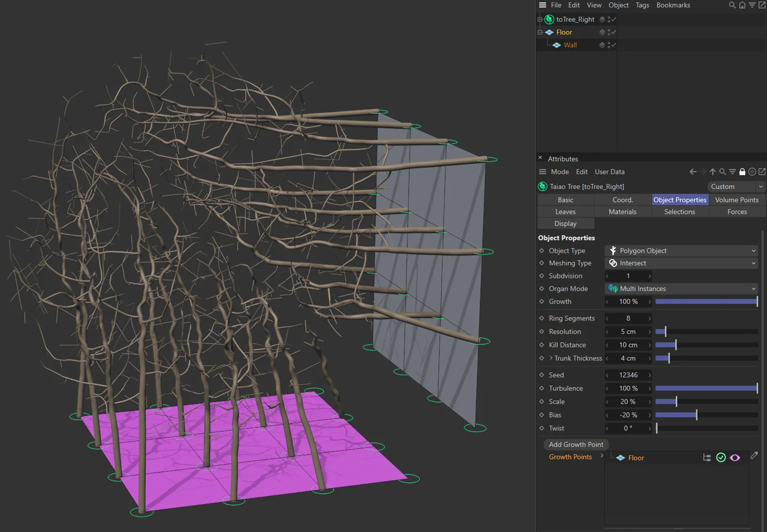The height and width of the screenshot is (532, 767).
Task: Open the Tags menu in Object Manager
Action: pos(642,5)
